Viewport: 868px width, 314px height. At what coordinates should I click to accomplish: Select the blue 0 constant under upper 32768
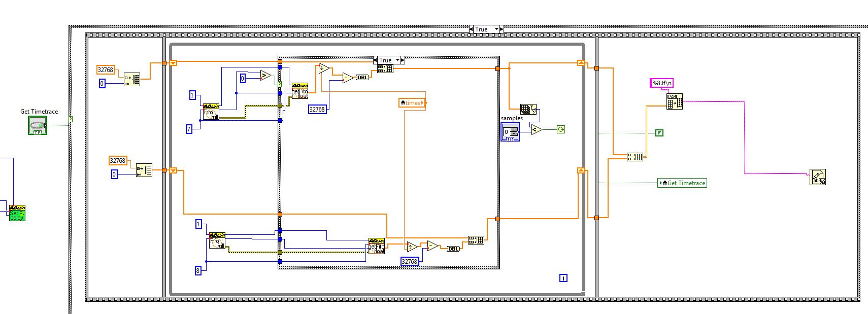click(x=102, y=84)
